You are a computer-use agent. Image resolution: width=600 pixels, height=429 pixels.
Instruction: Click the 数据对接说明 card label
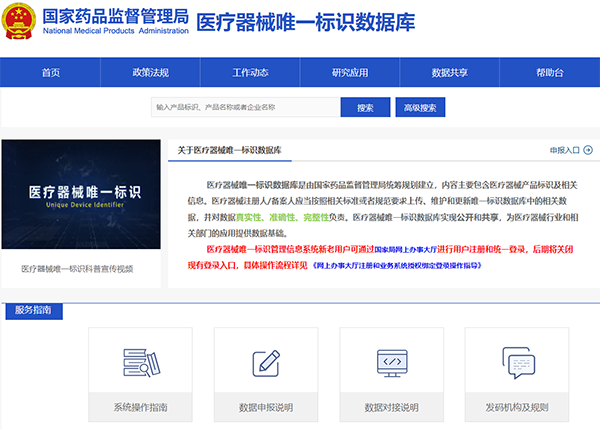[x=391, y=407]
